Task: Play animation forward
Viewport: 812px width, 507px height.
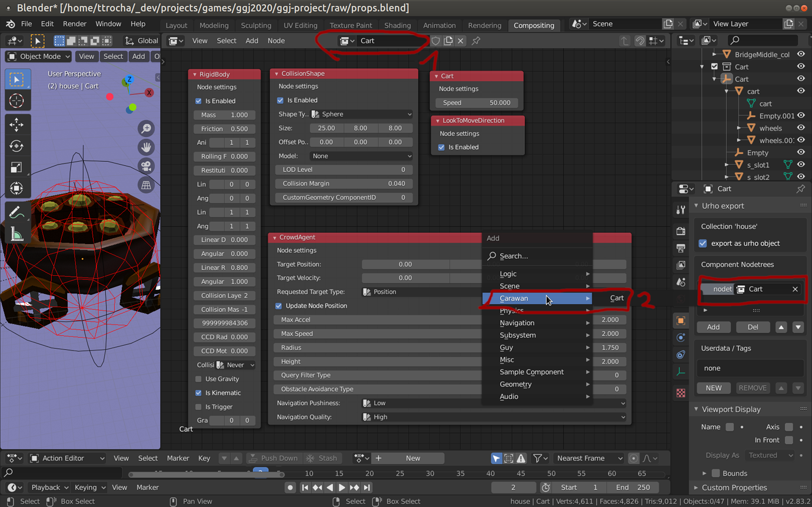Action: (x=342, y=488)
